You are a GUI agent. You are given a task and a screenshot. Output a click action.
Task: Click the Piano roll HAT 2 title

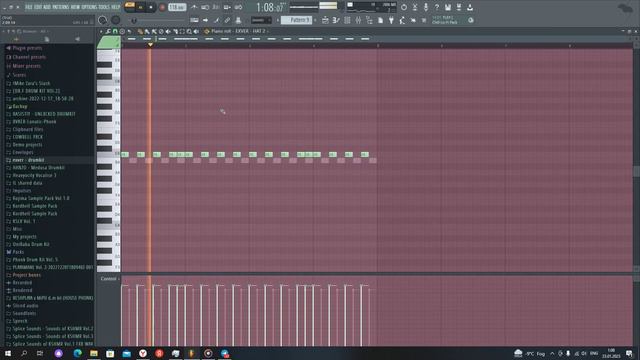(x=238, y=31)
